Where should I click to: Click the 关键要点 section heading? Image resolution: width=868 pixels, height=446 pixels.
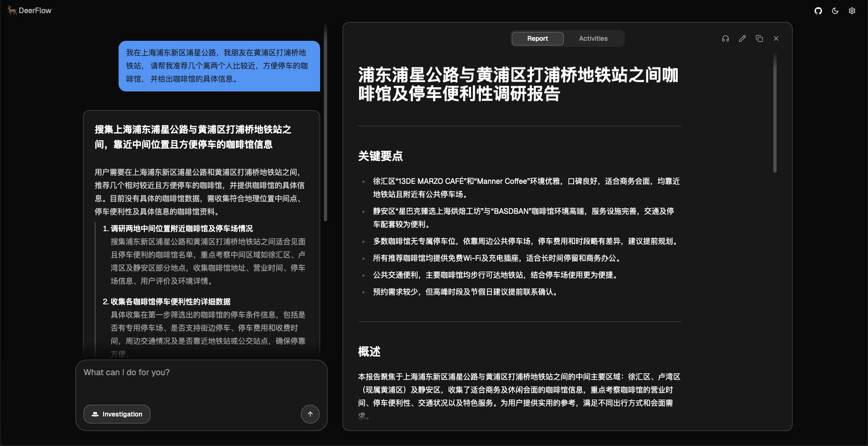click(380, 156)
